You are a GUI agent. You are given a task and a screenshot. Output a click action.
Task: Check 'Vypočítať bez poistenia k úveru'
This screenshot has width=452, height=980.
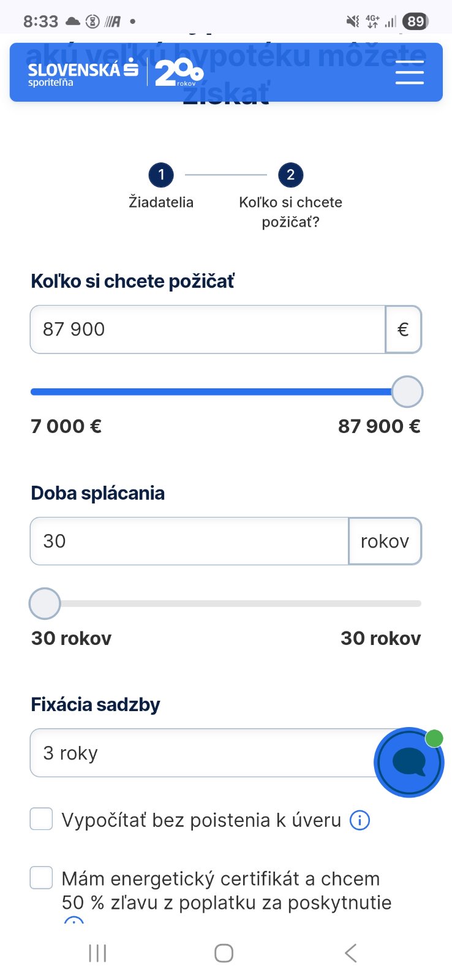[x=42, y=819]
